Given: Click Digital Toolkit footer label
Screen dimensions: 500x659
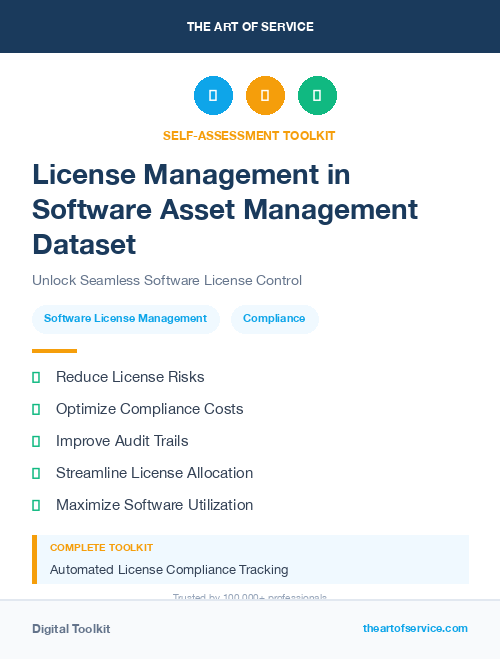Looking at the screenshot, I should (x=71, y=629).
